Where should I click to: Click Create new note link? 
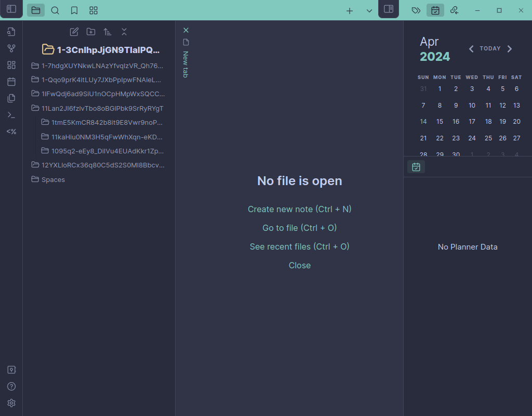(299, 209)
